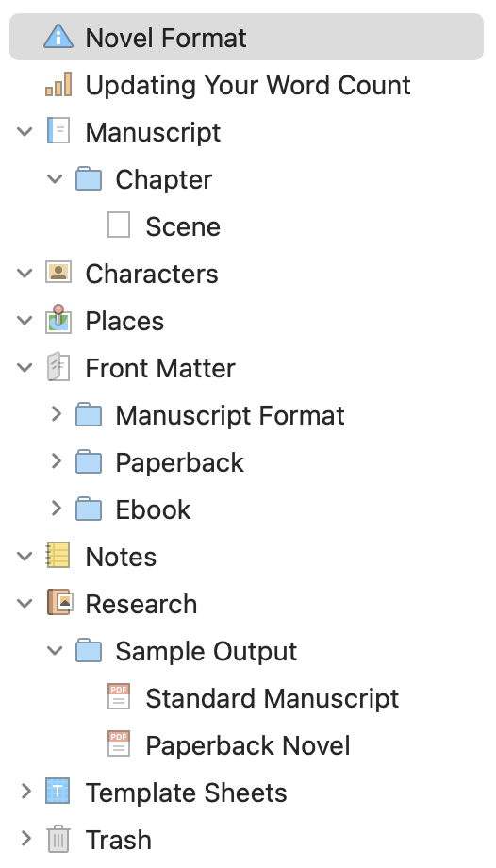Select the Scene document
This screenshot has height=868, width=496.
(183, 226)
